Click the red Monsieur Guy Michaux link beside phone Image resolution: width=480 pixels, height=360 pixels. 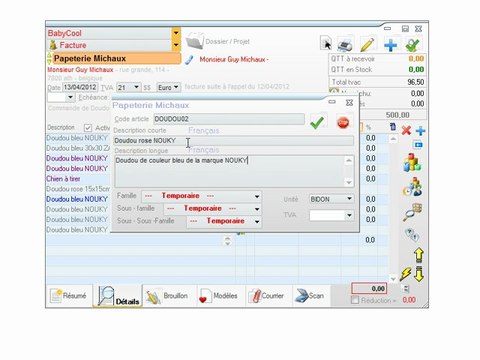coord(234,60)
